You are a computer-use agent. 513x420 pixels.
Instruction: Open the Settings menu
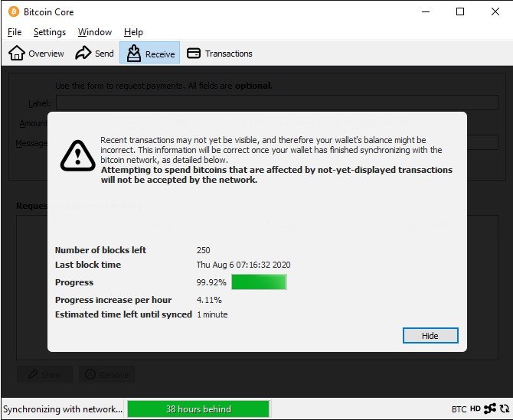[x=50, y=32]
